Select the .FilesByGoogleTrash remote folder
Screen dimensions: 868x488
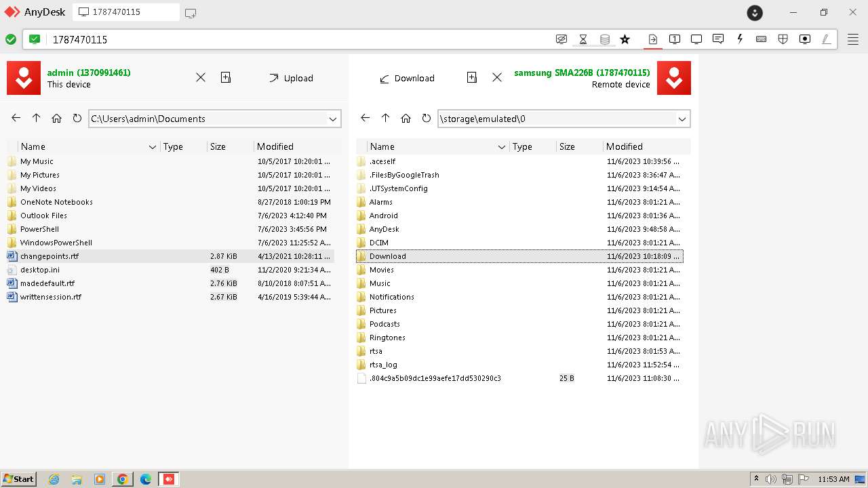coord(519,175)
